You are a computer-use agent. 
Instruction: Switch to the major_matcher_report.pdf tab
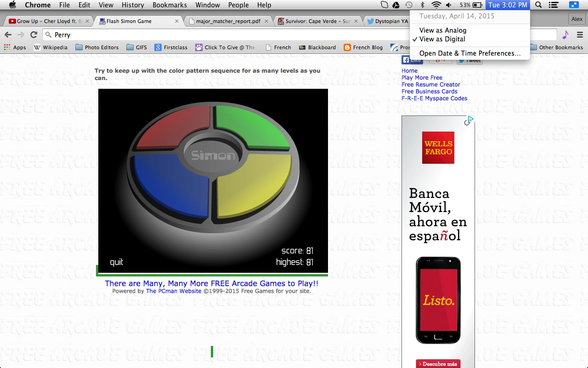click(x=228, y=21)
